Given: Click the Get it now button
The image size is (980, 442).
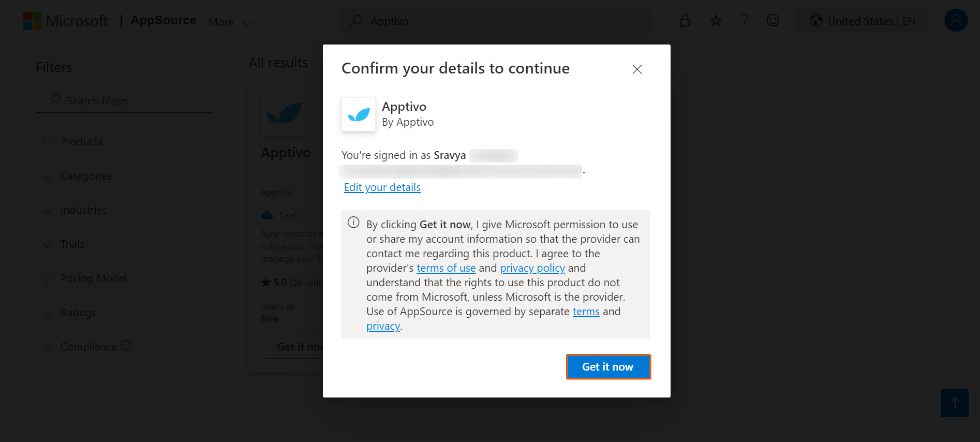Looking at the screenshot, I should (x=608, y=367).
